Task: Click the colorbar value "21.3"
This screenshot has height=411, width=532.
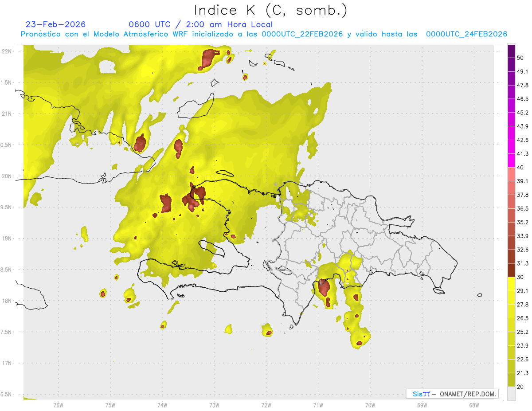Action: pos(523,373)
